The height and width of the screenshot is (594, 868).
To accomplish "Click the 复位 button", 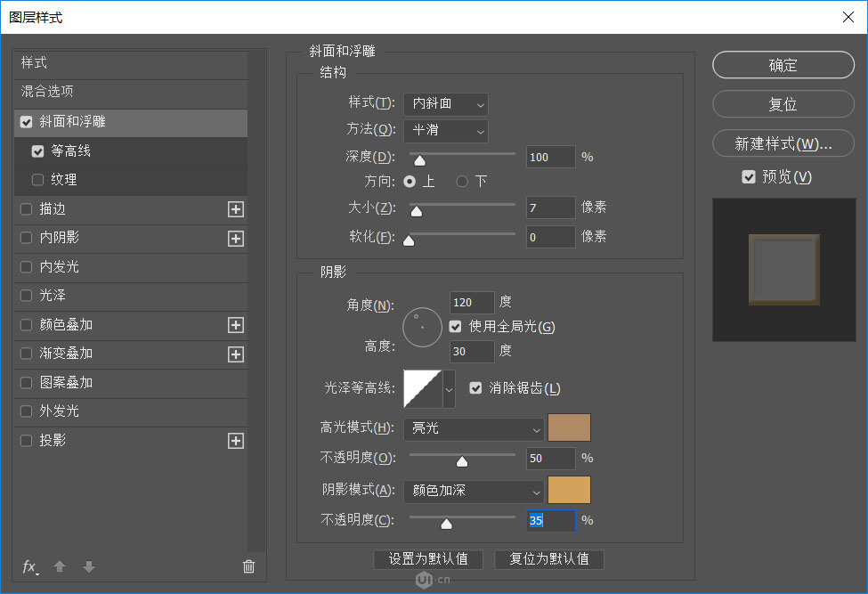I will click(783, 104).
